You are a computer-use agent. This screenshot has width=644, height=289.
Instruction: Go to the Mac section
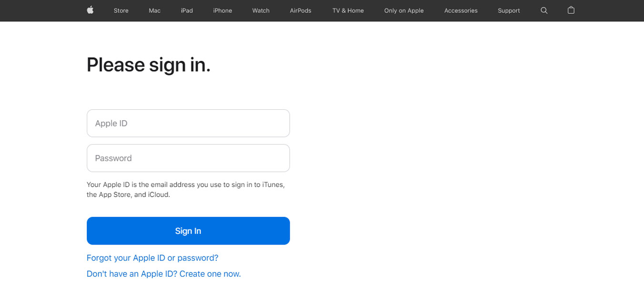(154, 10)
